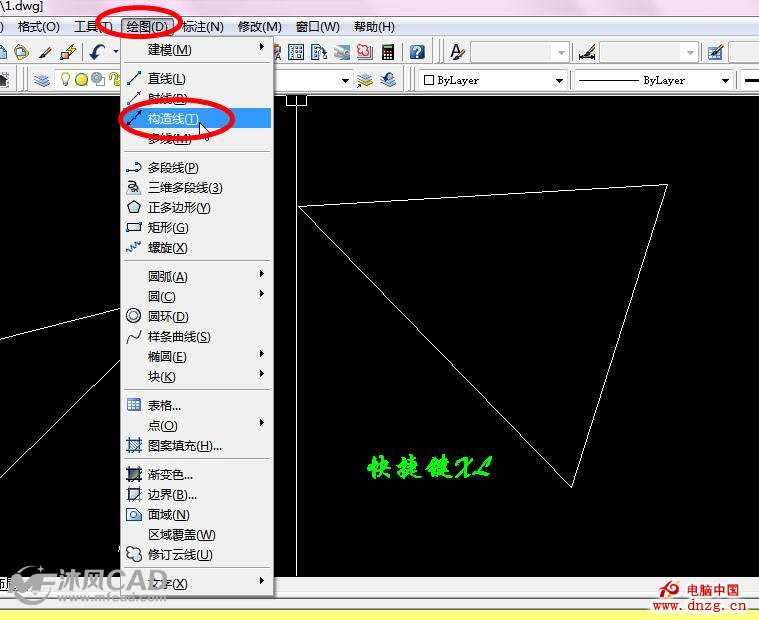This screenshot has height=620, width=759.
Task: Choose 样条曲线(S) spline command
Action: point(197,336)
